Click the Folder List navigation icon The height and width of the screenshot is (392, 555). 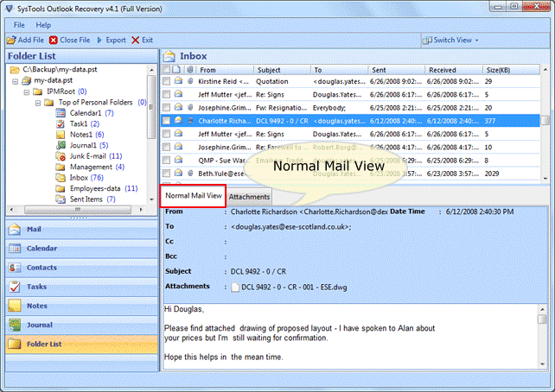[15, 344]
